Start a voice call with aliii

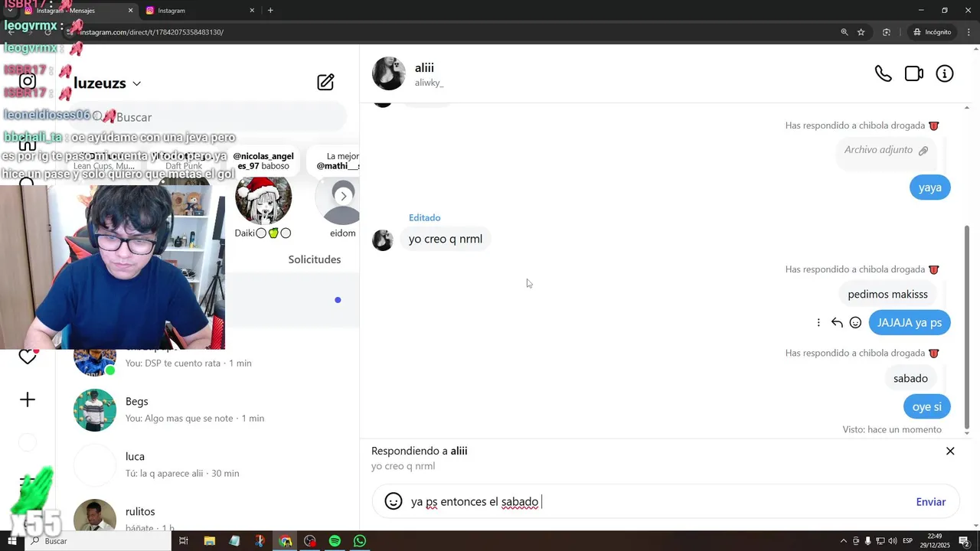(883, 74)
